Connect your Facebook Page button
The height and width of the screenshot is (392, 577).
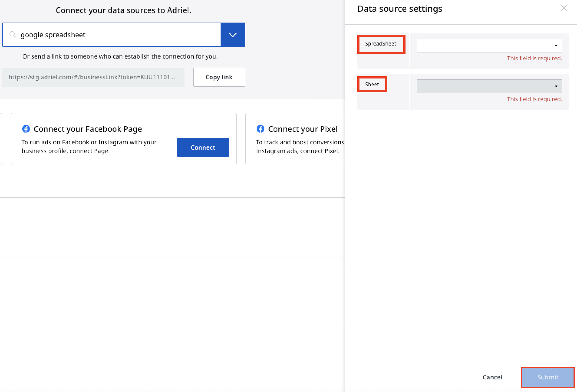(203, 147)
